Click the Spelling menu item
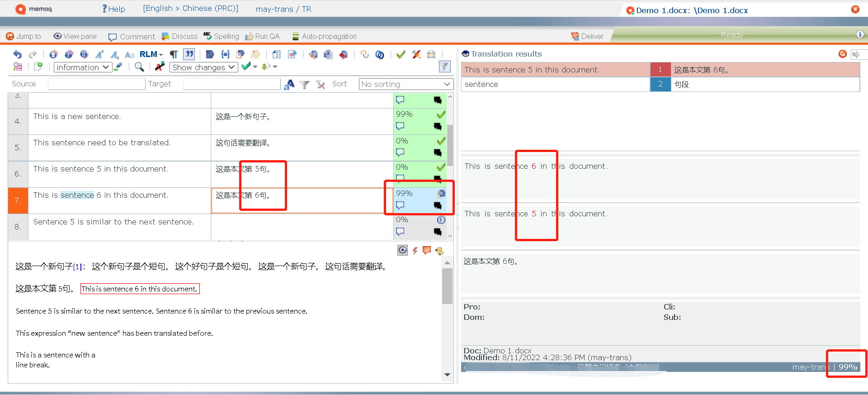The image size is (868, 395). 221,36
